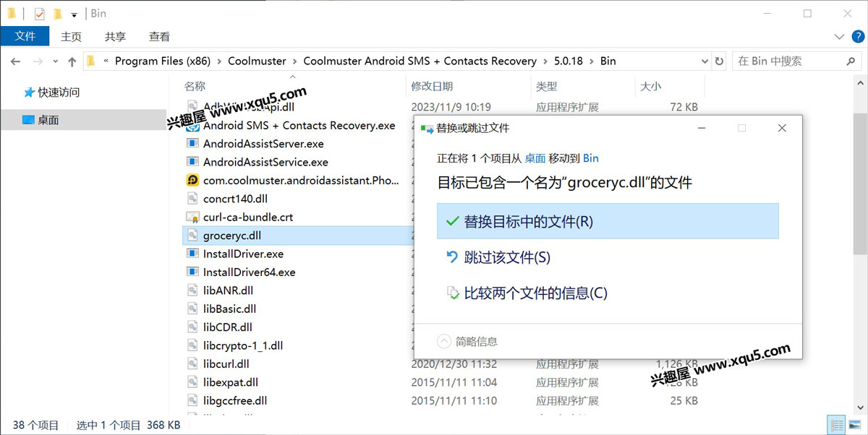Click the 2015/11/11 11:04 date cell
The width and height of the screenshot is (868, 435).
pos(454,382)
